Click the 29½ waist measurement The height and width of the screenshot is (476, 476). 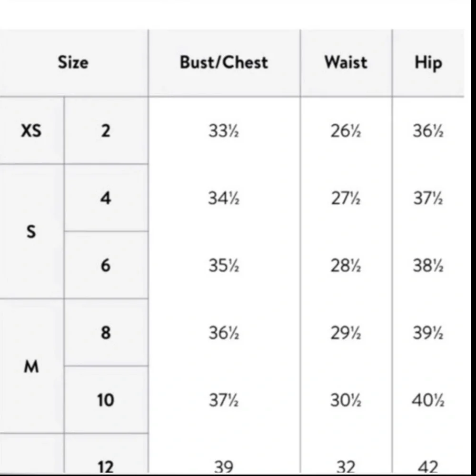[x=346, y=333]
